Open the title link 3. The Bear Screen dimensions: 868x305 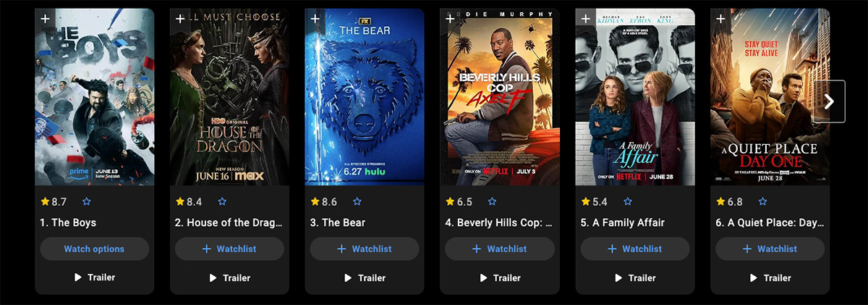pyautogui.click(x=338, y=222)
